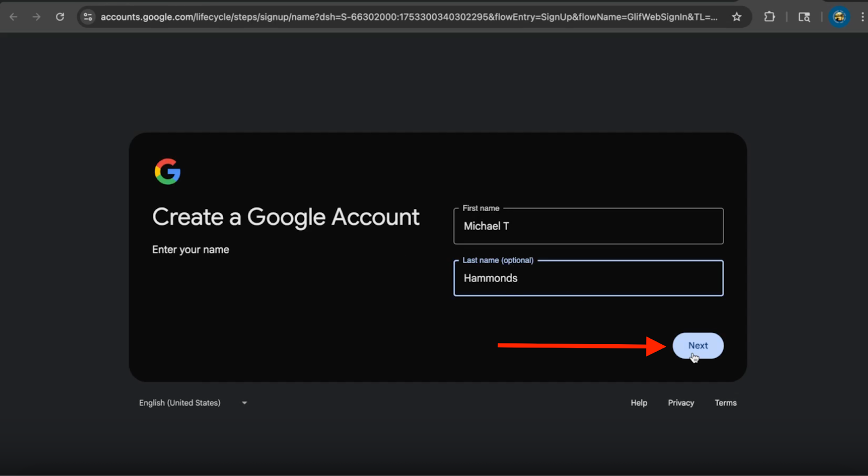Click the Next button
Image resolution: width=868 pixels, height=476 pixels.
pyautogui.click(x=698, y=346)
